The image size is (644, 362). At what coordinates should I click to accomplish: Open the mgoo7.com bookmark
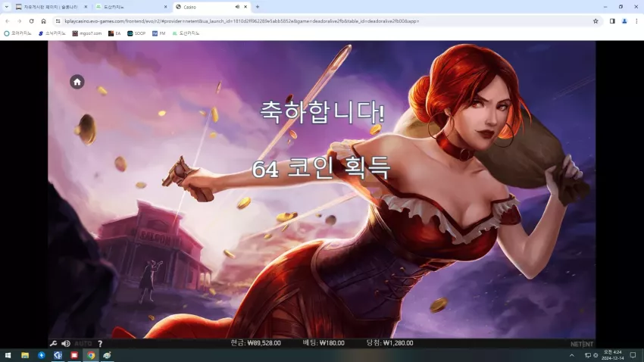coord(87,33)
